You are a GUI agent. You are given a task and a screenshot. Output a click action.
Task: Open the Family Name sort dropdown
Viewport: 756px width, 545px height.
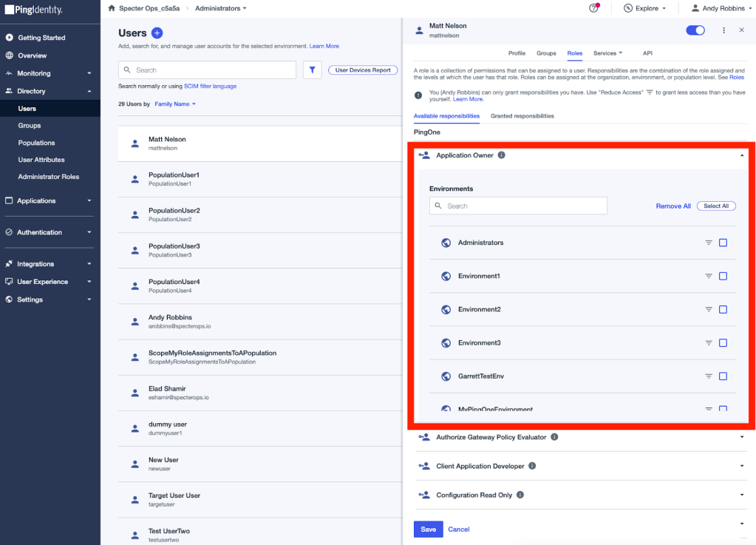pyautogui.click(x=175, y=104)
